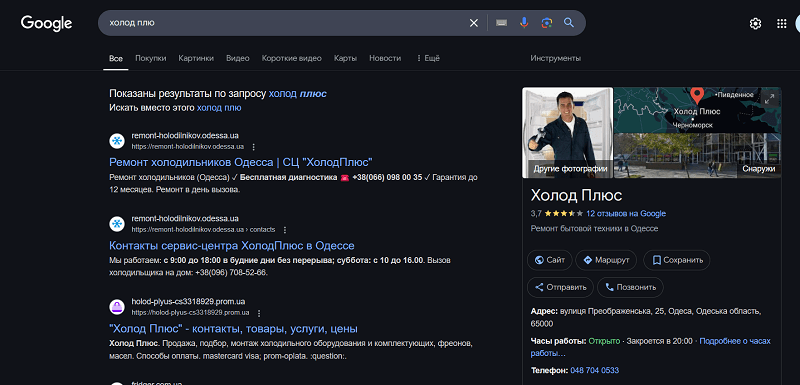Open Контакты сервис-центра ХолодПлюс result
The height and width of the screenshot is (385, 800).
pyautogui.click(x=232, y=246)
